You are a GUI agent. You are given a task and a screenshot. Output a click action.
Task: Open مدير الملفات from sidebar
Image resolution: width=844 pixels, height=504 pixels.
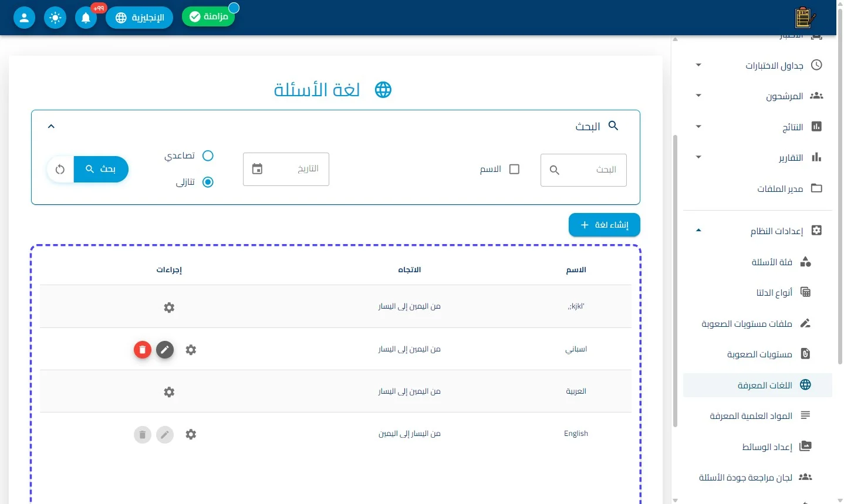757,188
